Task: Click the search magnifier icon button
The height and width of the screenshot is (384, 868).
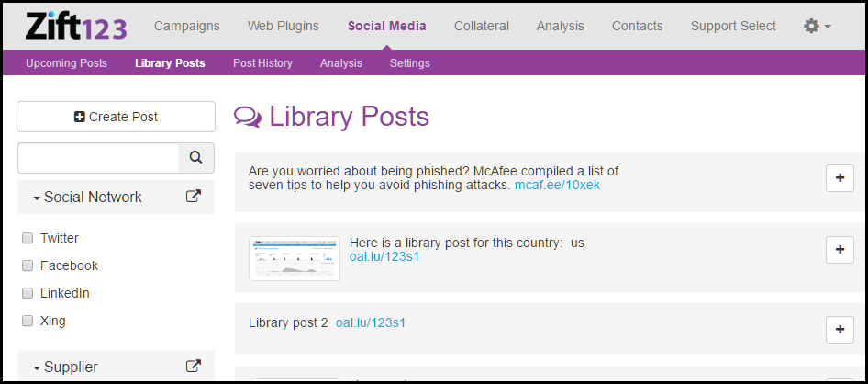Action: (195, 157)
